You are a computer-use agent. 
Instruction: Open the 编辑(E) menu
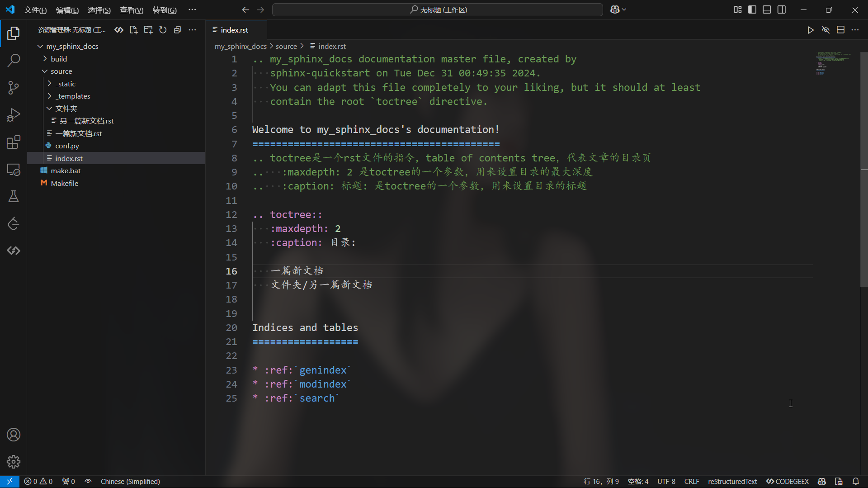(67, 10)
